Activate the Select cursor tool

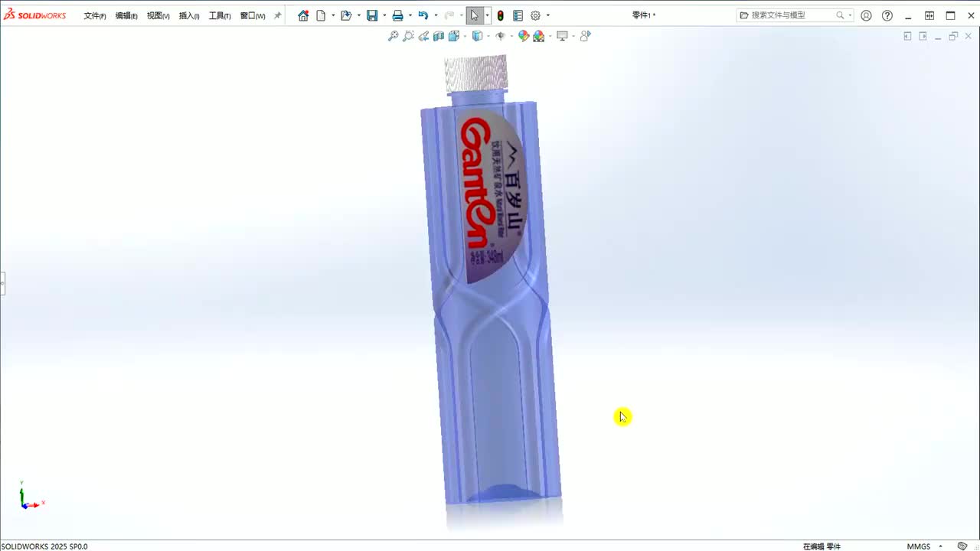(x=475, y=15)
